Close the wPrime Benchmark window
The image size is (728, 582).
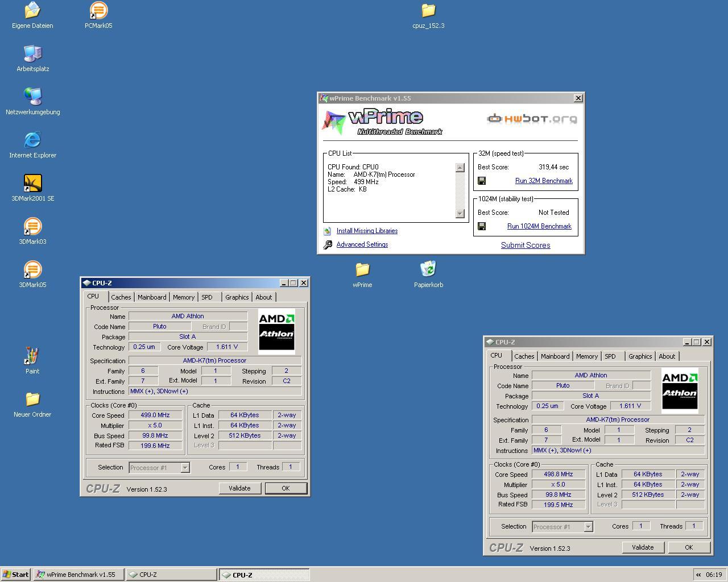tap(578, 98)
